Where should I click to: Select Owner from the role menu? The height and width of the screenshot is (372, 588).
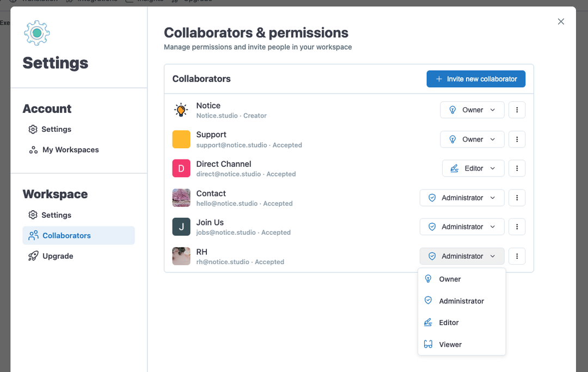click(x=462, y=279)
